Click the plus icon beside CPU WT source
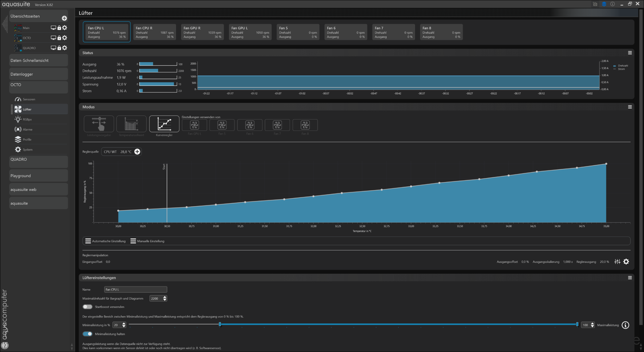This screenshot has height=352, width=644. pos(137,152)
